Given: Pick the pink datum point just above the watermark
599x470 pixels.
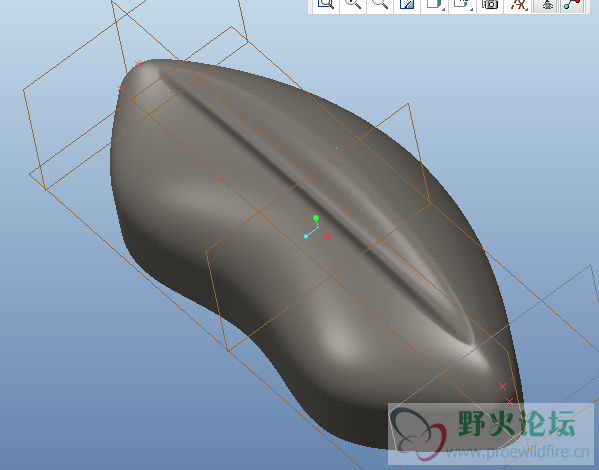Looking at the screenshot, I should tap(509, 401).
